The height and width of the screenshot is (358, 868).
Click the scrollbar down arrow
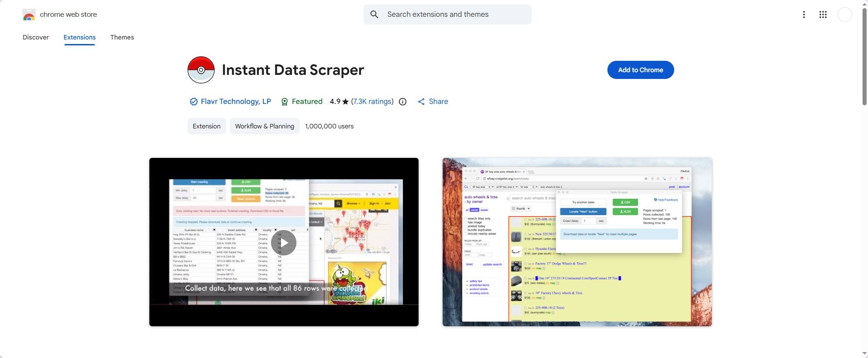[x=865, y=354]
